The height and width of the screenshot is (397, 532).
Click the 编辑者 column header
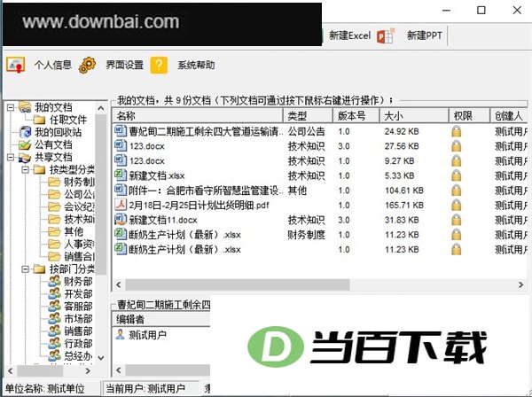pos(161,319)
